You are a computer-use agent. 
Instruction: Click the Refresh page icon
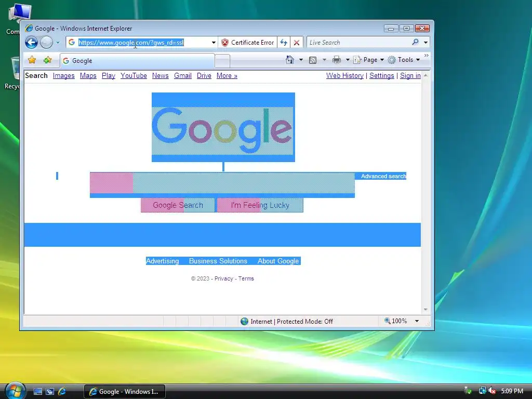(x=284, y=43)
